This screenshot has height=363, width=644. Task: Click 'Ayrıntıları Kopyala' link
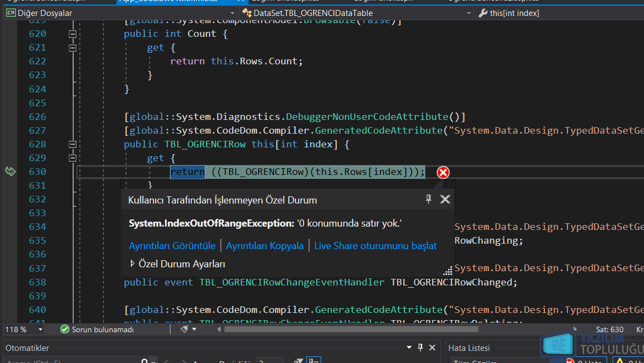(x=265, y=245)
